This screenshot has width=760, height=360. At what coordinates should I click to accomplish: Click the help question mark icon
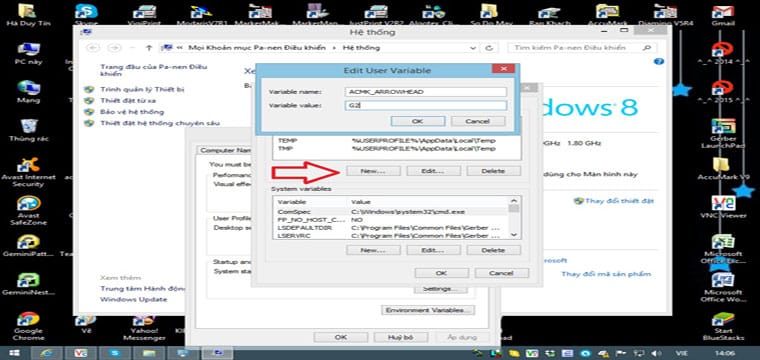(x=658, y=62)
